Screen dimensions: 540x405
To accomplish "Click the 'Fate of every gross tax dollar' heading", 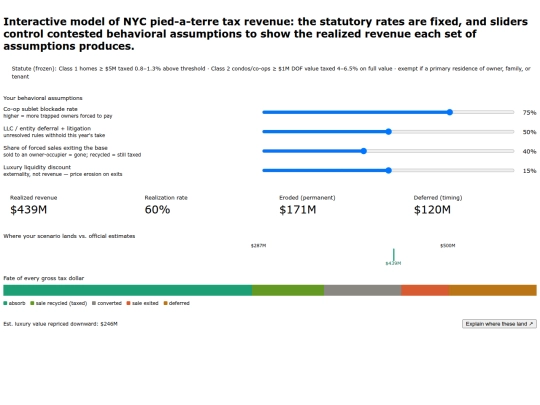I will pos(44,278).
